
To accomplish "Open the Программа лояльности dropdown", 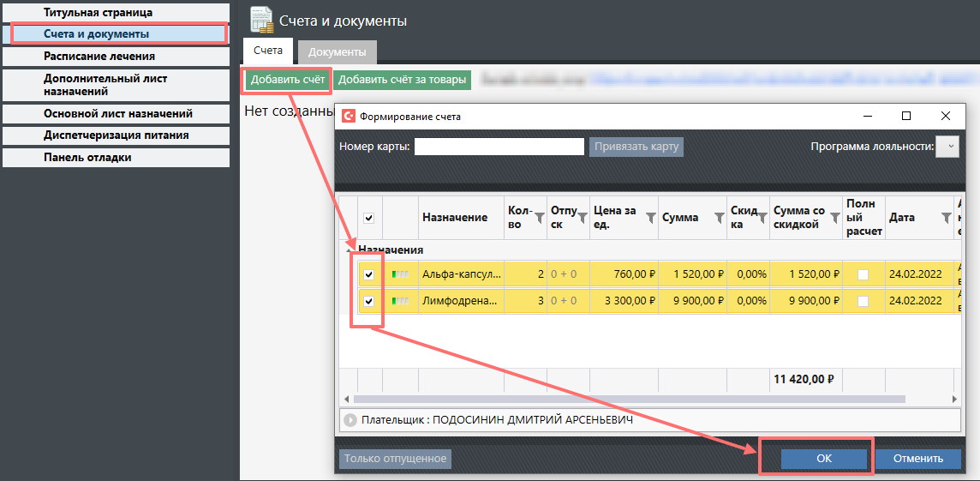I will click(x=947, y=147).
